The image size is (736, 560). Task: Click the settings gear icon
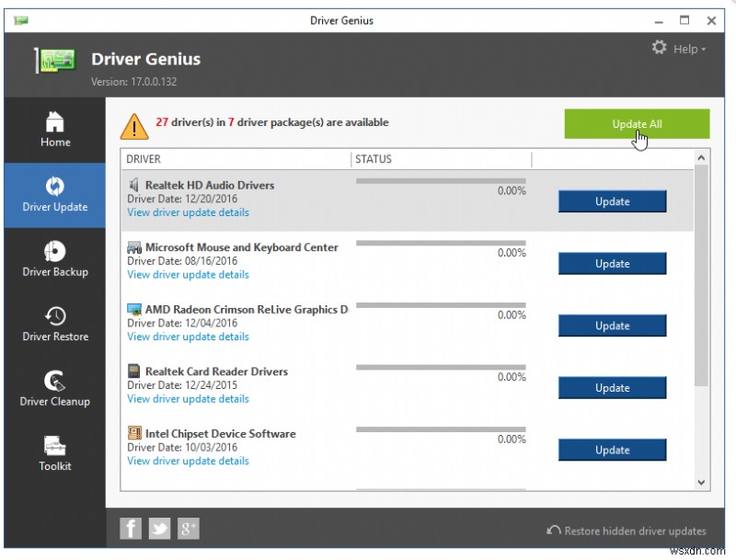coord(659,47)
